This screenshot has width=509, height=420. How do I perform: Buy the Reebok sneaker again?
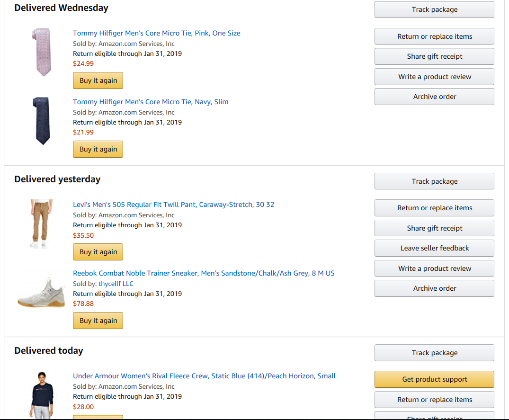pyautogui.click(x=98, y=321)
